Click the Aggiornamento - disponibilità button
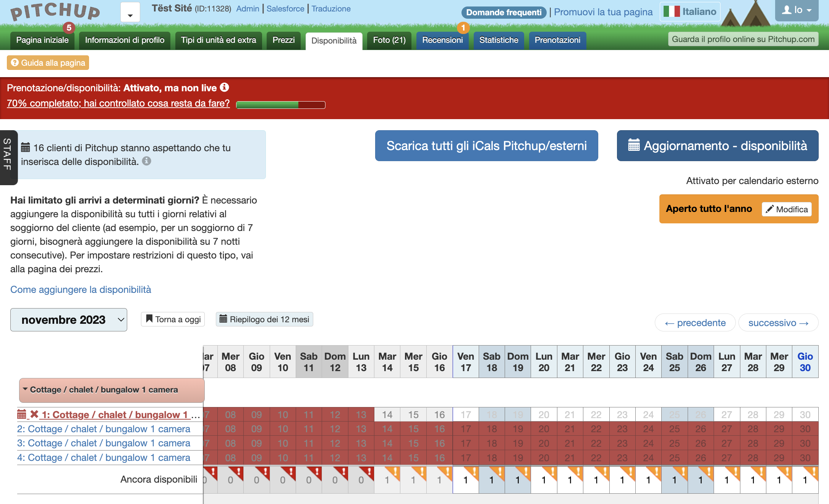Screen dimensions: 829x504 point(717,145)
